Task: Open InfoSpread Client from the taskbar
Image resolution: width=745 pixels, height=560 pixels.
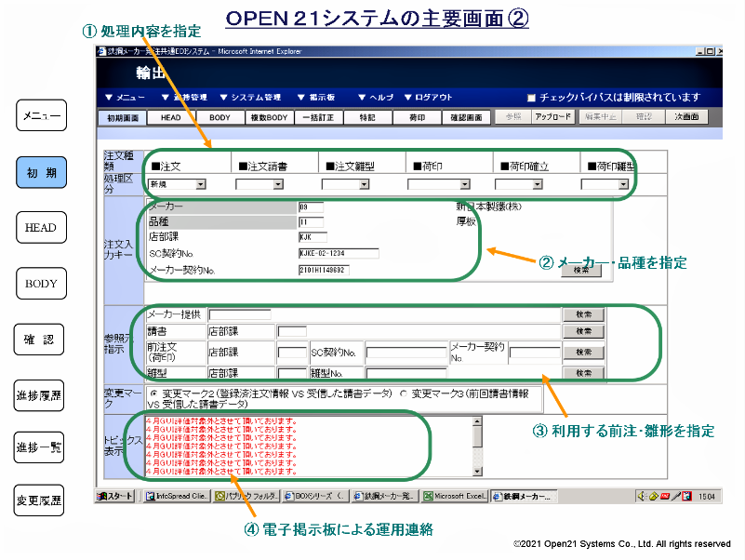Action: [x=177, y=497]
